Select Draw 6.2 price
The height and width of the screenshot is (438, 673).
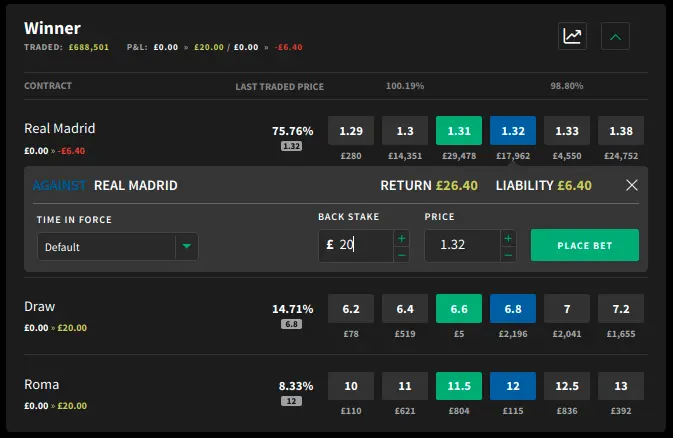351,309
